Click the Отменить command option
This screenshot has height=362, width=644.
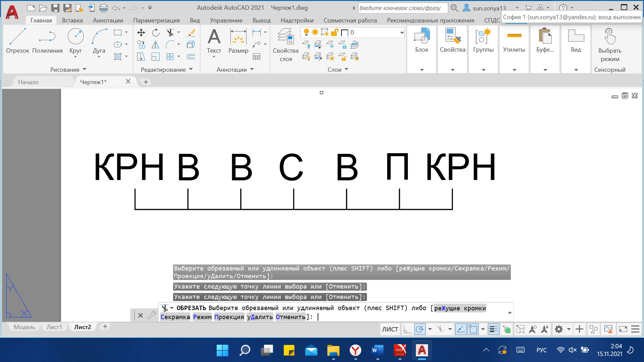(x=290, y=317)
